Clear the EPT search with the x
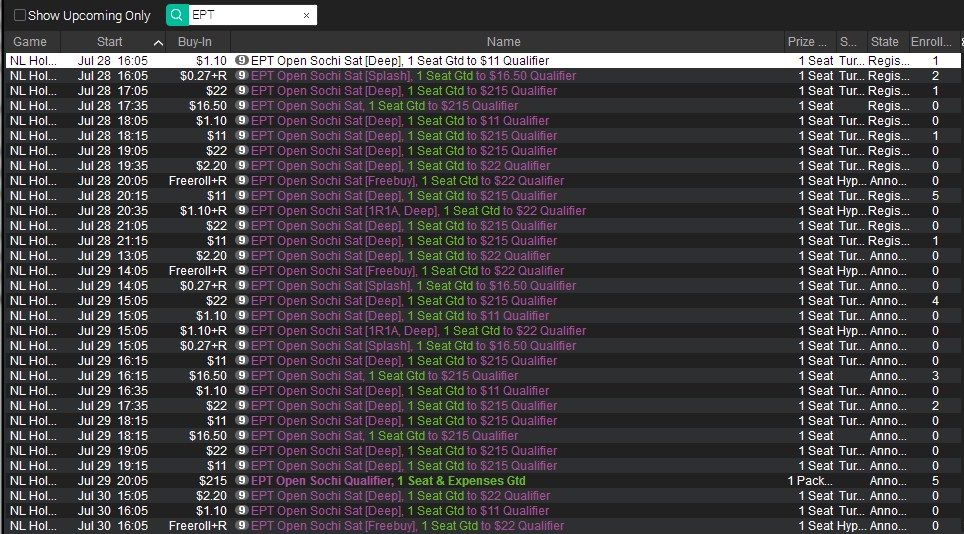Viewport: 964px width, 534px height. [x=306, y=16]
